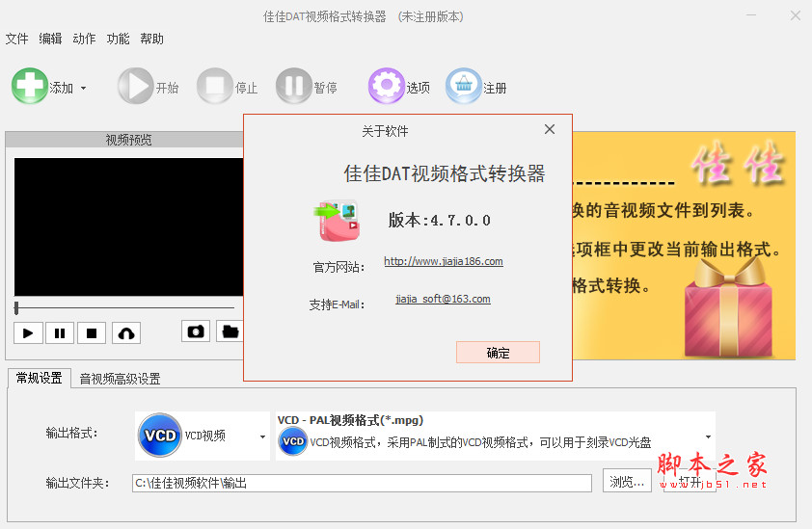Open the 编辑 menu
This screenshot has width=812, height=529.
coord(50,39)
